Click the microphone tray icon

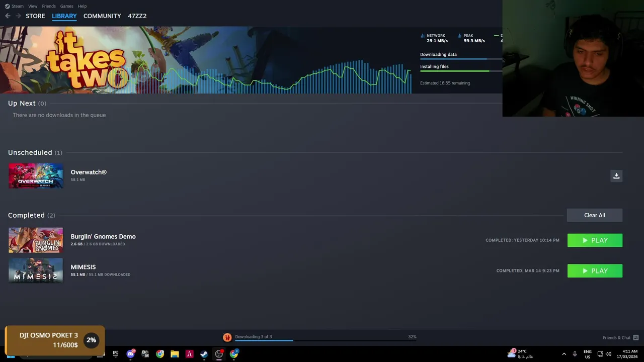click(x=575, y=354)
